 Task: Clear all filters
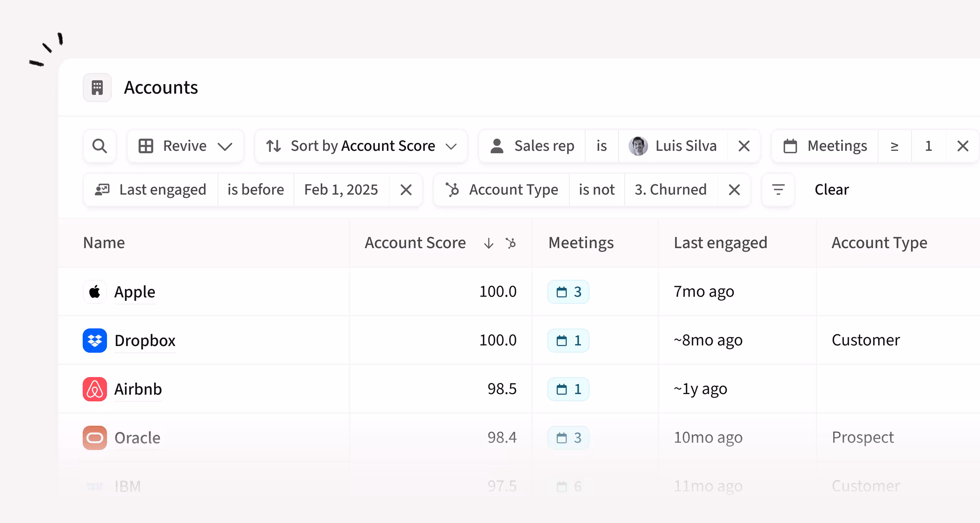[x=832, y=189]
